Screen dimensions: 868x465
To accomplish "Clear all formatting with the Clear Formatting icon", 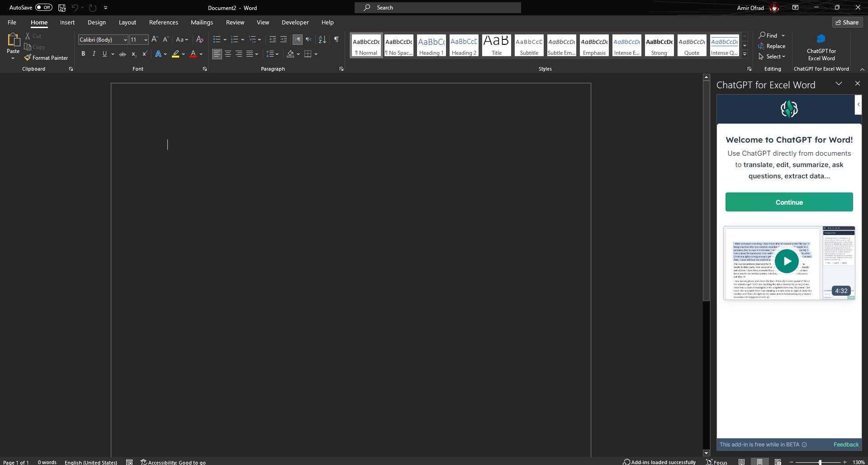I will click(x=199, y=39).
